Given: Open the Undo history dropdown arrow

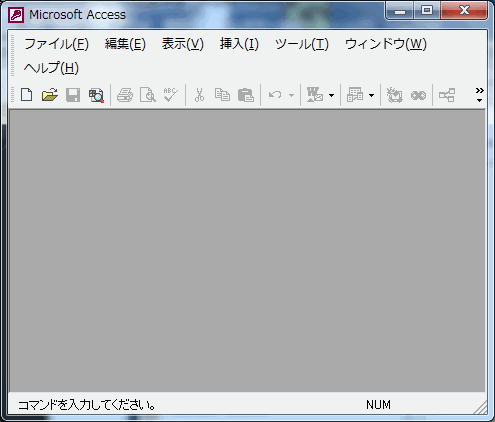Looking at the screenshot, I should click(x=291, y=95).
